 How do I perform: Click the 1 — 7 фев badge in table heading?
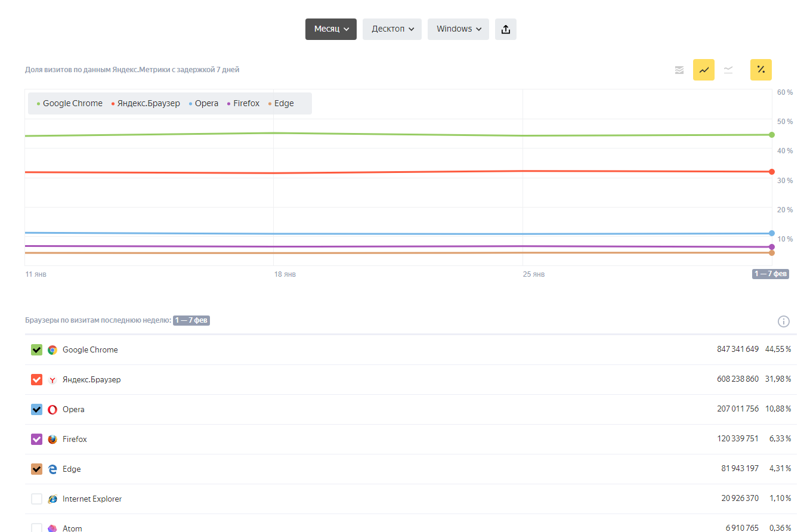point(191,321)
